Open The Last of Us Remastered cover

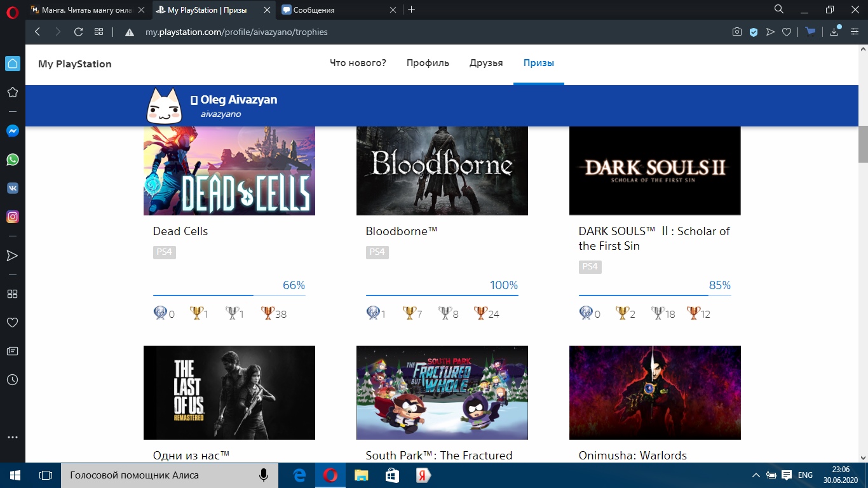click(229, 393)
